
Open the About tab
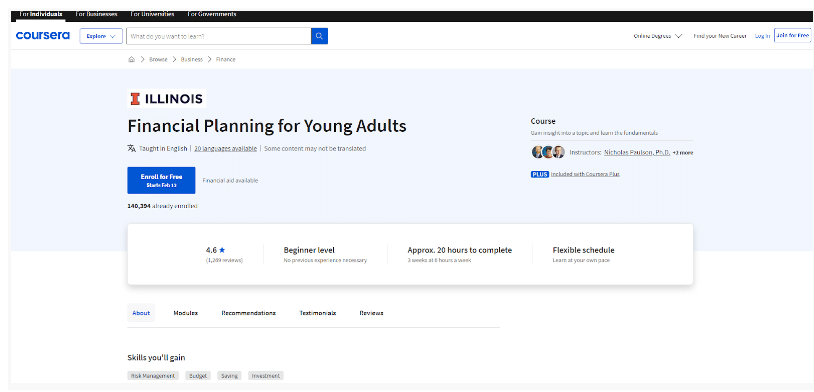141,313
